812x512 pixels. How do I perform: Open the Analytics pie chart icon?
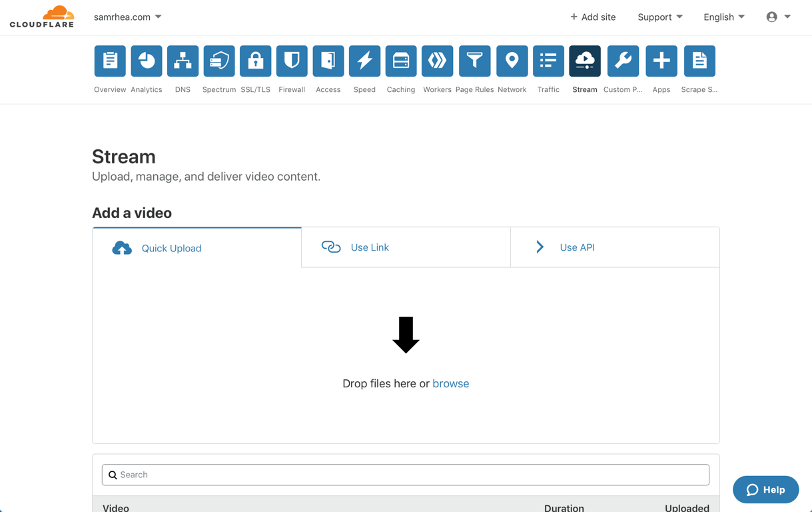[x=147, y=61]
